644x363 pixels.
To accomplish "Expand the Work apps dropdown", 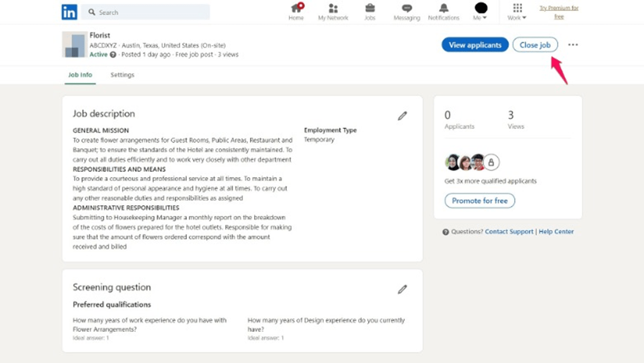I will tap(517, 12).
